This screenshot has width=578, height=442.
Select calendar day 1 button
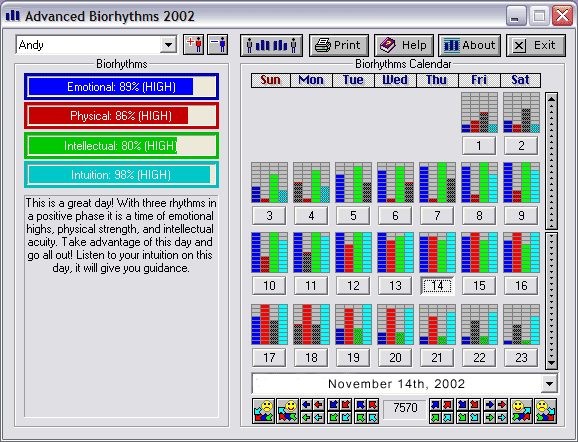point(479,146)
